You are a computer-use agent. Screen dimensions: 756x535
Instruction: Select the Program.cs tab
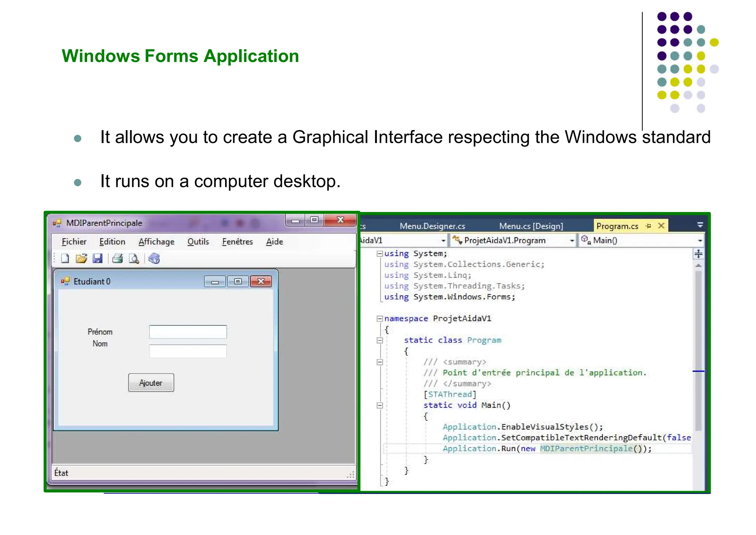pyautogui.click(x=617, y=226)
